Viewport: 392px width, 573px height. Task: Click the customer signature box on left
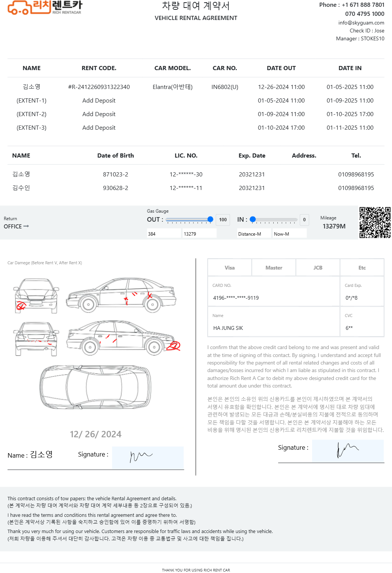coord(148,458)
